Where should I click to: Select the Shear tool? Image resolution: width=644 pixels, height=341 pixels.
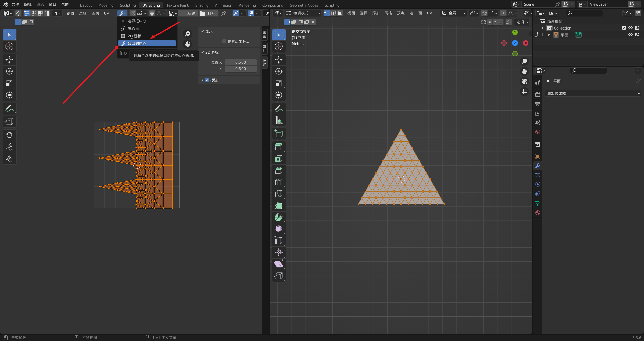(x=279, y=264)
